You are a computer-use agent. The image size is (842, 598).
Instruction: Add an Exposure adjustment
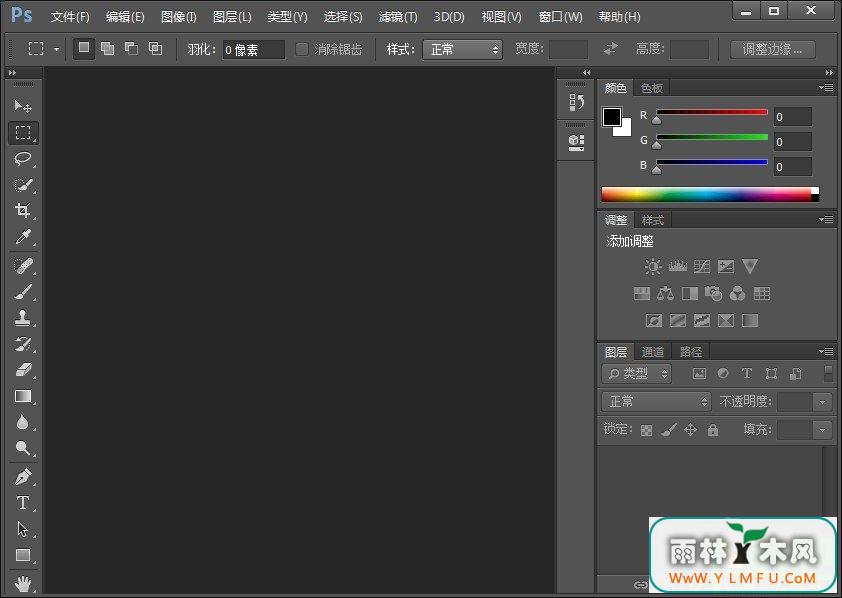click(725, 266)
